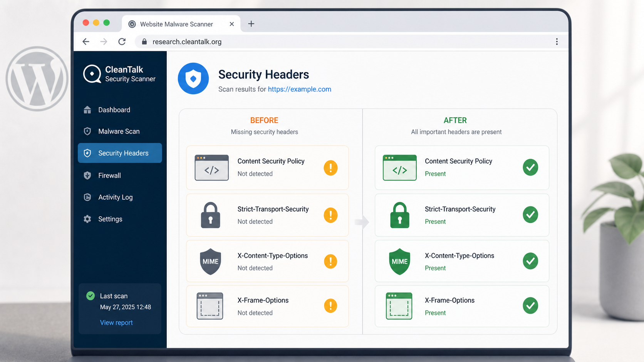Click 'Present' under Strict-Transport-Security

[x=435, y=222]
